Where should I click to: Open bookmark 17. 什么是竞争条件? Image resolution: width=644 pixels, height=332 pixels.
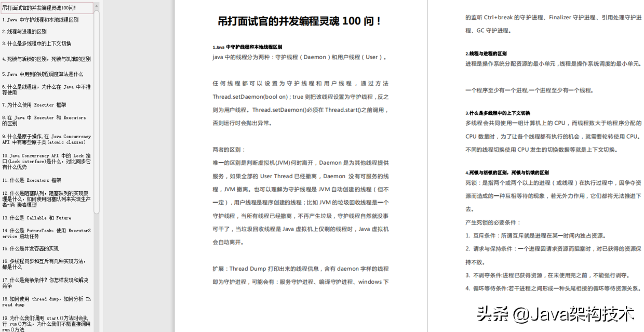(45, 283)
